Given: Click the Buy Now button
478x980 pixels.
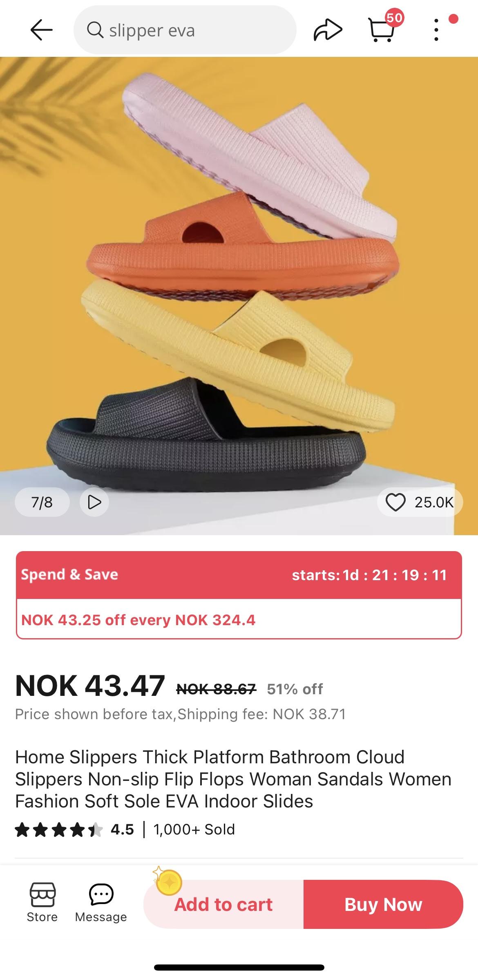Looking at the screenshot, I should tap(383, 904).
